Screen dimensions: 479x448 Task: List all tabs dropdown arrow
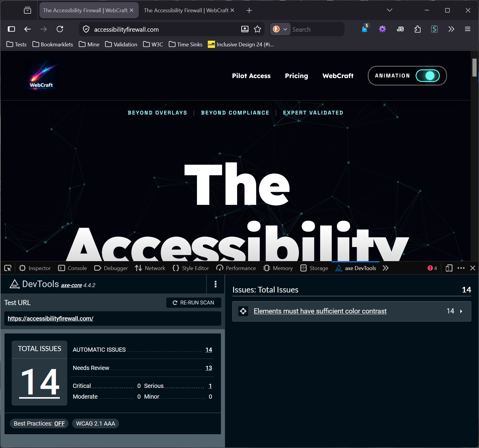(389, 10)
